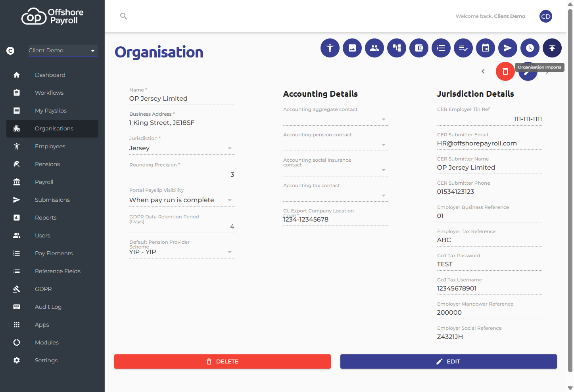Image resolution: width=574 pixels, height=392 pixels.
Task: Open Reference Fields in sidebar
Action: (52, 271)
